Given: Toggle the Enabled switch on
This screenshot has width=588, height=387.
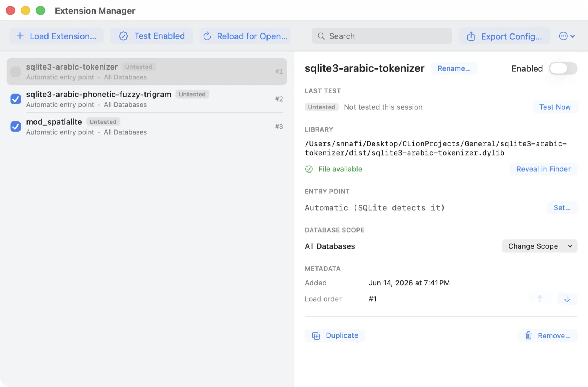Looking at the screenshot, I should click(563, 68).
